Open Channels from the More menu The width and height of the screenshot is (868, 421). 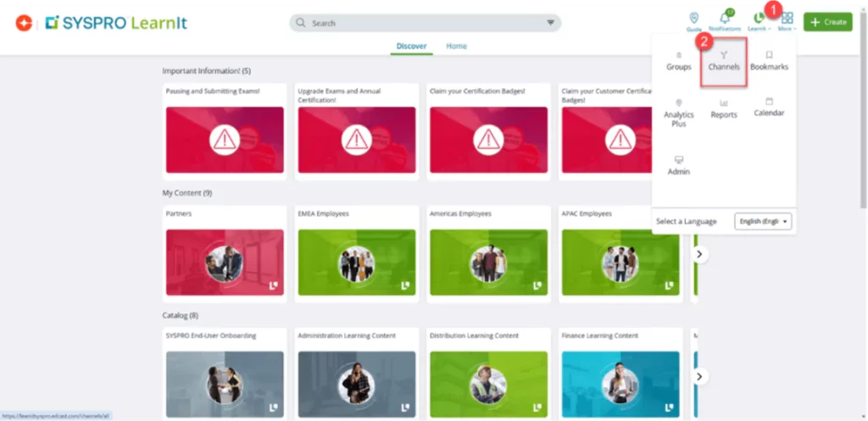point(724,60)
